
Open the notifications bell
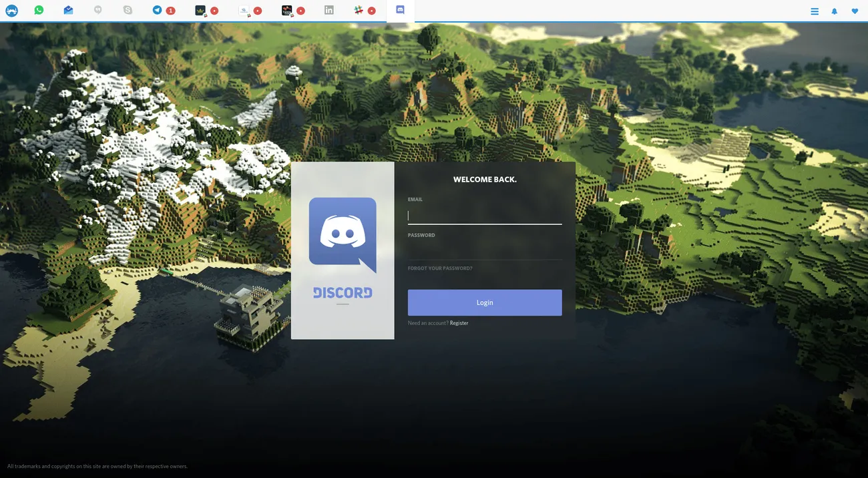pos(834,11)
